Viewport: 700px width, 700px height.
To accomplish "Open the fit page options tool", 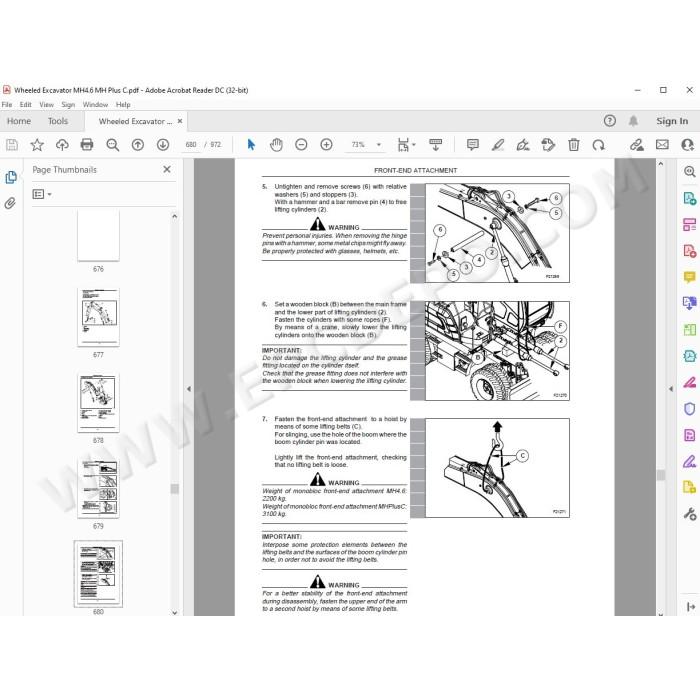I will [x=406, y=145].
